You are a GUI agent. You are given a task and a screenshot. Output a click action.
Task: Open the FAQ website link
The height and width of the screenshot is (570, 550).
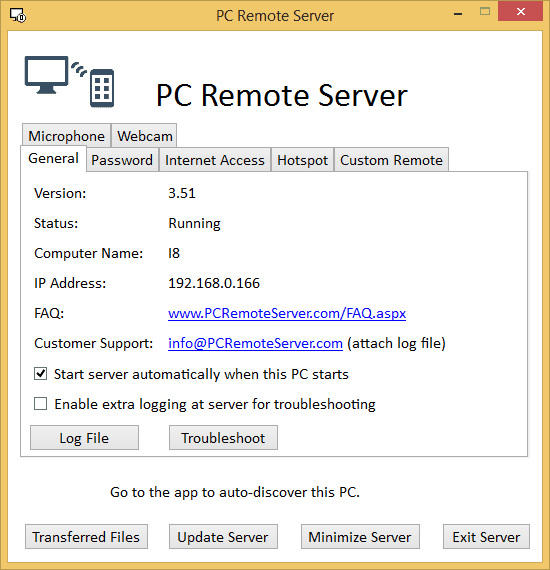pyautogui.click(x=287, y=313)
